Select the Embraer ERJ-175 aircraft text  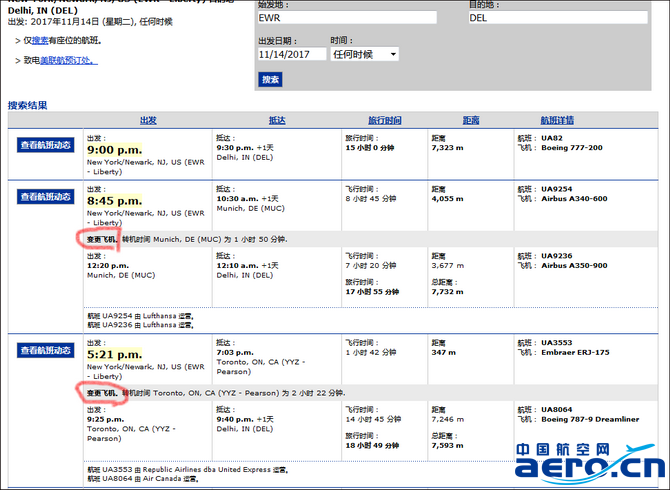click(575, 352)
